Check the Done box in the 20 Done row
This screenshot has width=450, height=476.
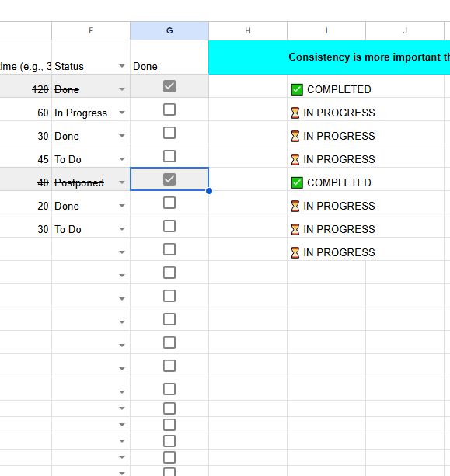(169, 203)
